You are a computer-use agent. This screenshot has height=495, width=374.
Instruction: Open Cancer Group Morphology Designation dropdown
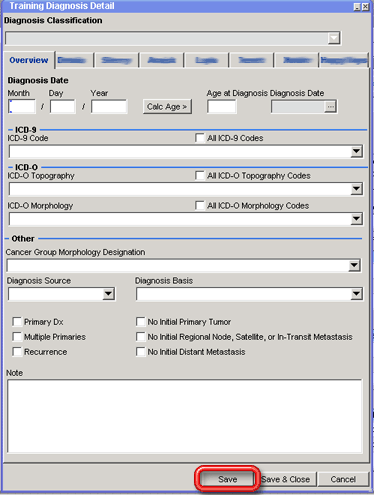pyautogui.click(x=354, y=266)
